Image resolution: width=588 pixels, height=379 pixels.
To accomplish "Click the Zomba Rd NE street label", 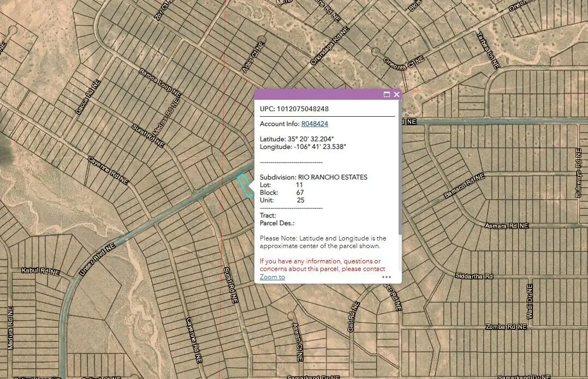I will pos(506,327).
